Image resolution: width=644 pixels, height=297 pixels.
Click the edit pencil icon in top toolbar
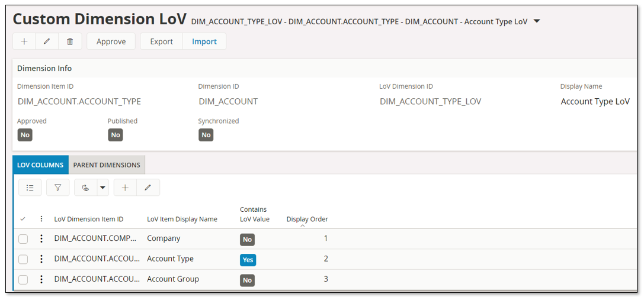47,41
